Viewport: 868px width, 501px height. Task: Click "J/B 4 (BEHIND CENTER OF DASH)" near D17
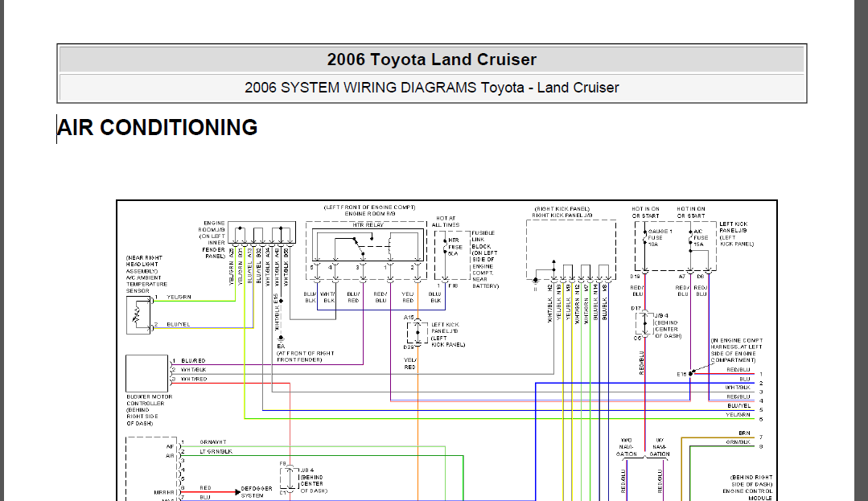[x=668, y=326]
